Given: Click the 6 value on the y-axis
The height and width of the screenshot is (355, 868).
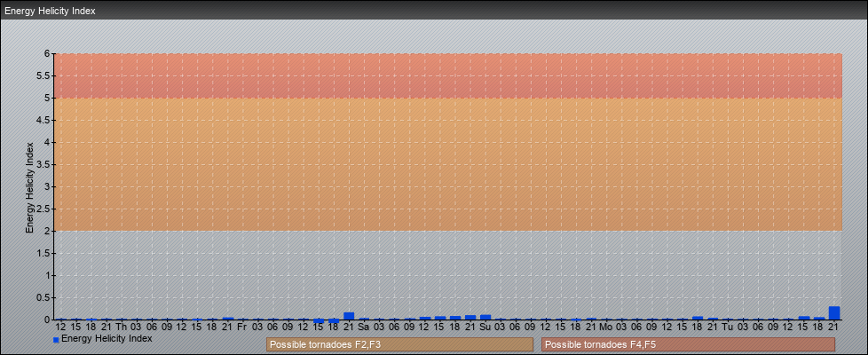Looking at the screenshot, I should (x=48, y=54).
